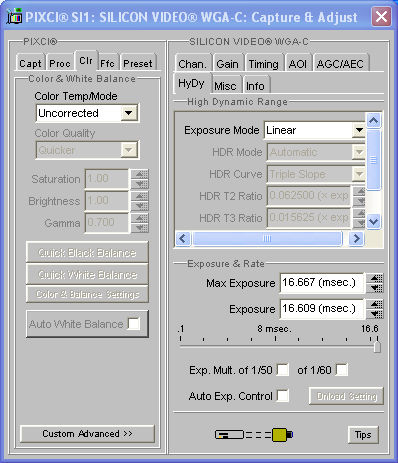Open the Color Quality dropdown
Image resolution: width=398 pixels, height=463 pixels.
tap(129, 150)
